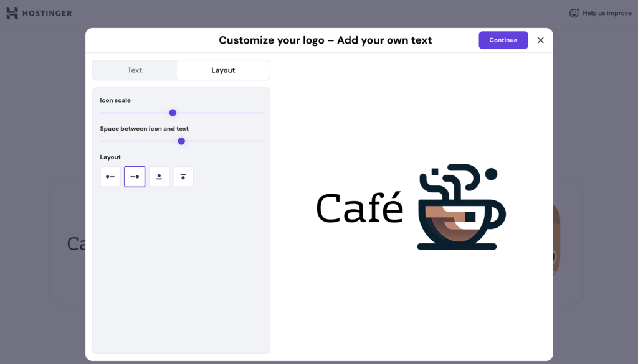Switch to the Text tab
Viewport: 638px width, 364px height.
[135, 70]
